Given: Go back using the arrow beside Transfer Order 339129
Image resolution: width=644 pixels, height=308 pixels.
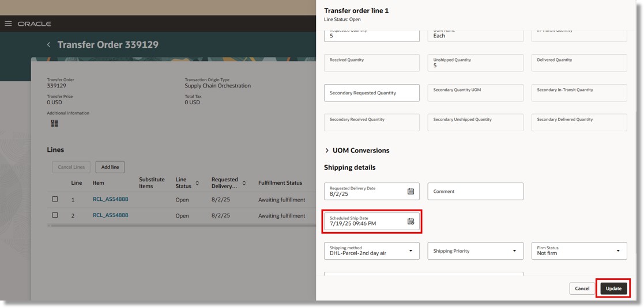Looking at the screenshot, I should pos(48,45).
